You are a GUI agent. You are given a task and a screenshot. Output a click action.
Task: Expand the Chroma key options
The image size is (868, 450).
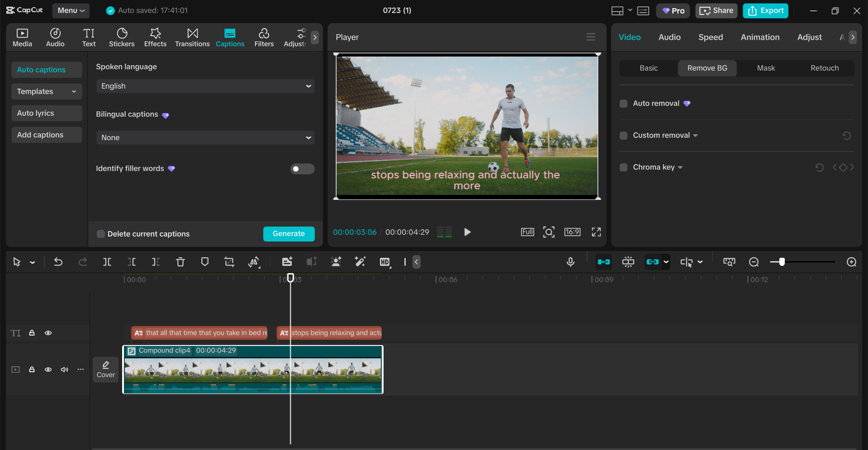[x=680, y=167]
